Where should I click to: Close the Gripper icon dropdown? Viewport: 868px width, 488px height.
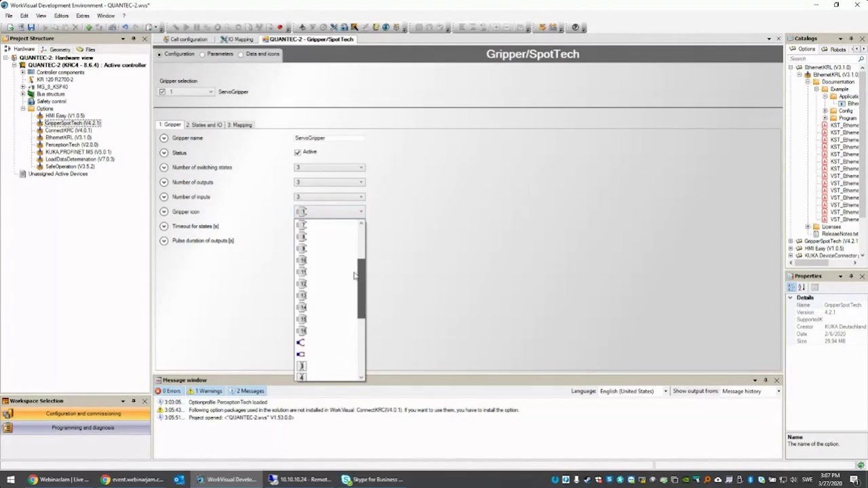tap(361, 212)
